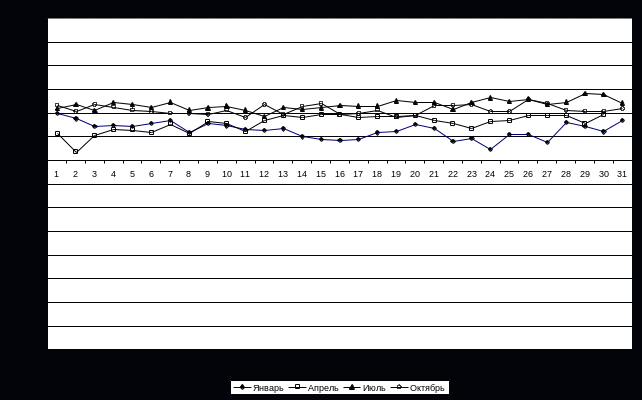Select the Октябрь circle point at day 12
642x400 pixels.
pyautogui.click(x=264, y=104)
